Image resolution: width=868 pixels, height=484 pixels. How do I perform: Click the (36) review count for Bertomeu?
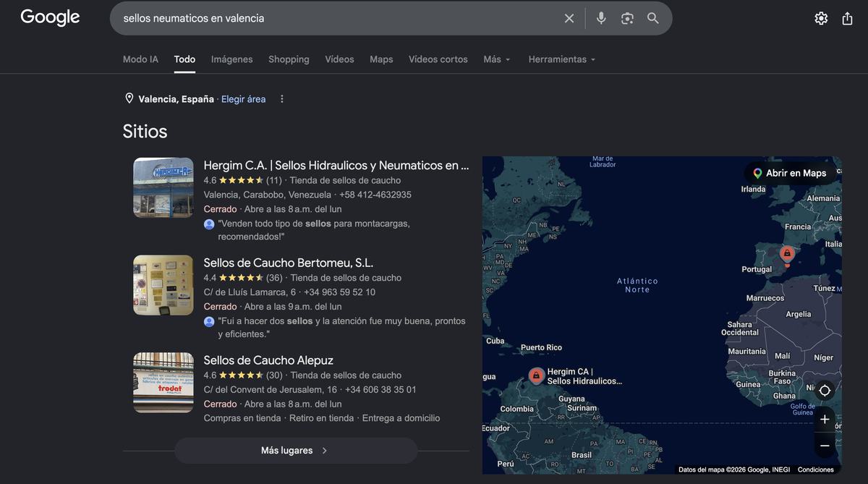pos(274,278)
